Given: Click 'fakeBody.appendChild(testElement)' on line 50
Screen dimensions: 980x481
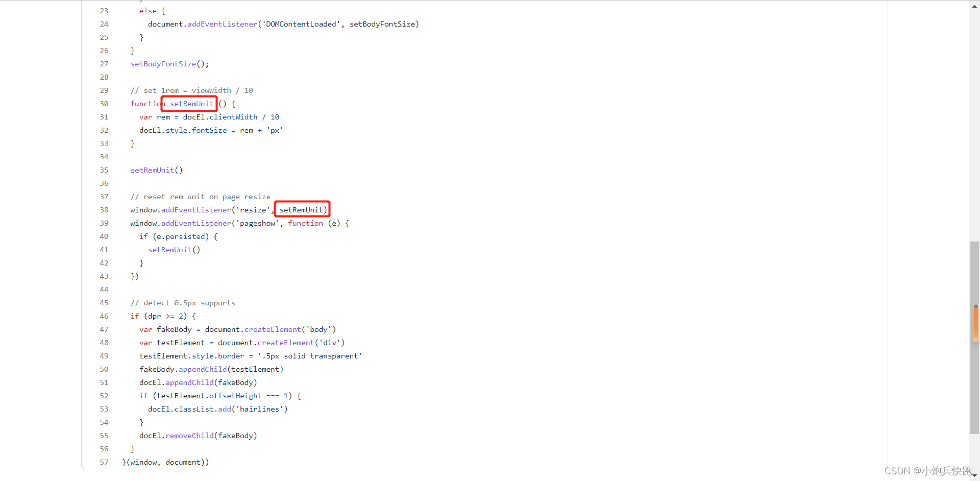Looking at the screenshot, I should tap(211, 369).
